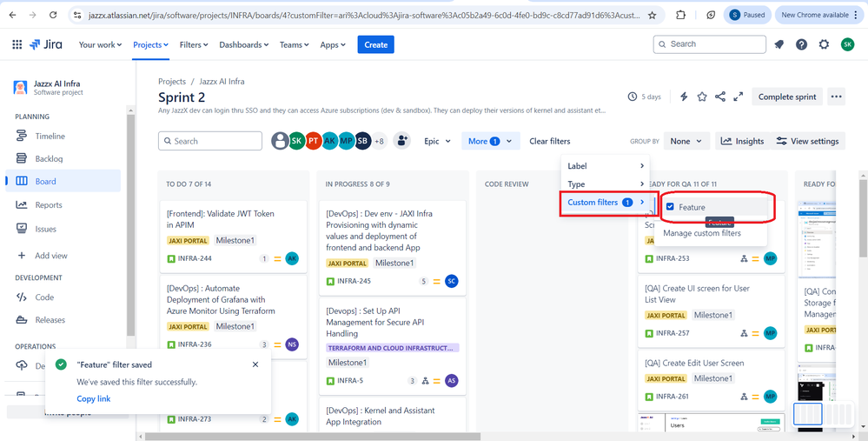The image size is (868, 441).
Task: Click the share board icon
Action: (720, 97)
